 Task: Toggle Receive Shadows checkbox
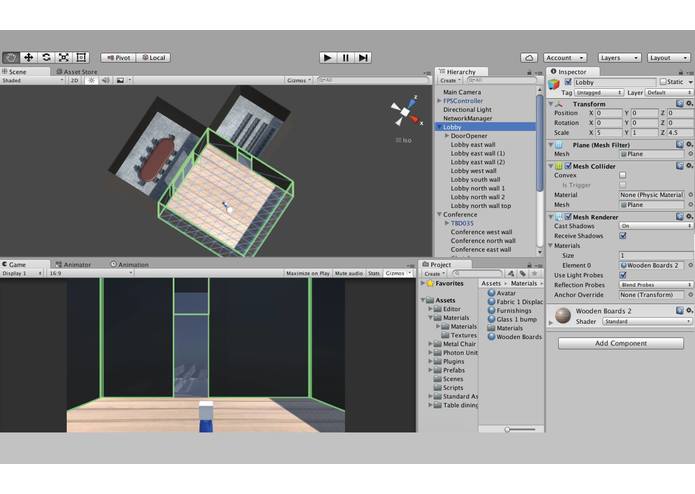tap(623, 236)
